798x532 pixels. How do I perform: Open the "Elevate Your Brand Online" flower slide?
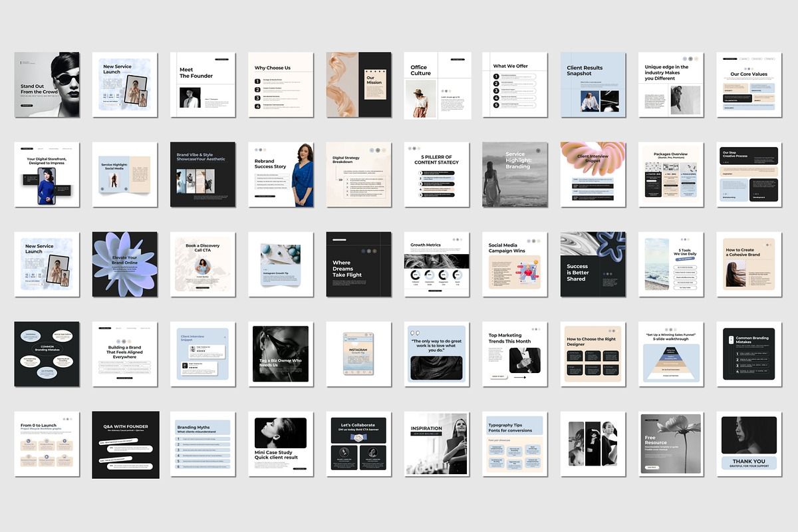tap(124, 264)
